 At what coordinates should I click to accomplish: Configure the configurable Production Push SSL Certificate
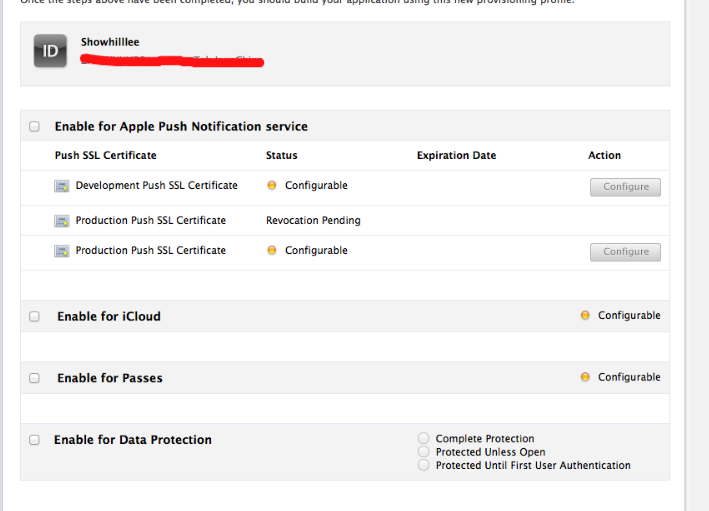pos(625,252)
